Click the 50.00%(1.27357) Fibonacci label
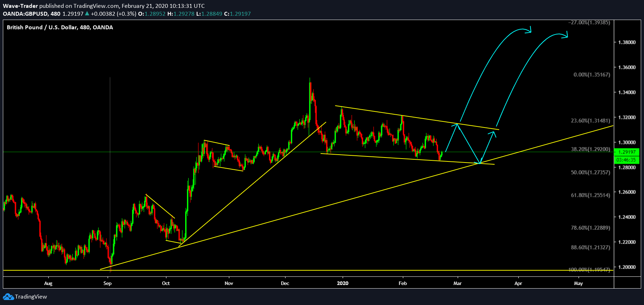Screen dimensions: 644x305 point(590,172)
